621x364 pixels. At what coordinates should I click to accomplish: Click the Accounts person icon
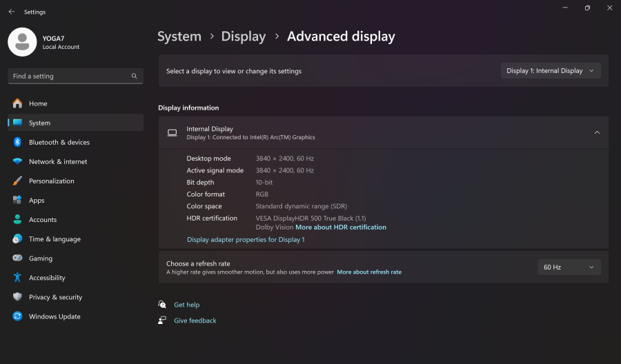click(17, 219)
